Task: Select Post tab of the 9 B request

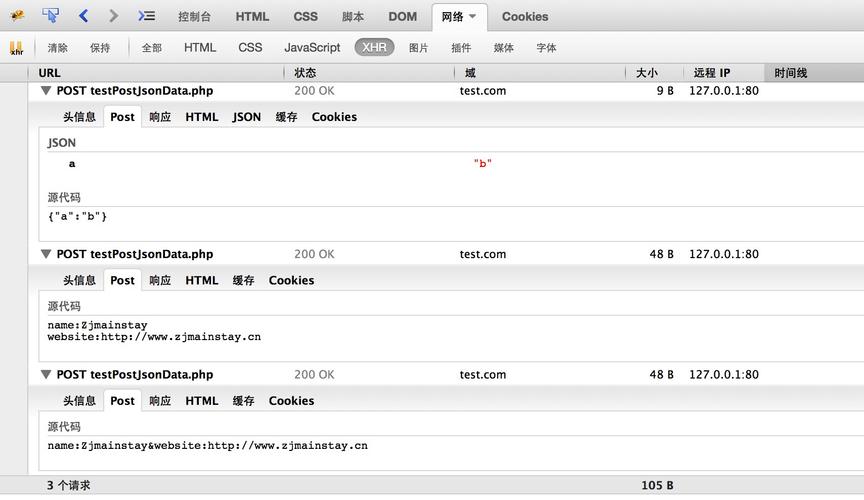Action: pyautogui.click(x=122, y=117)
